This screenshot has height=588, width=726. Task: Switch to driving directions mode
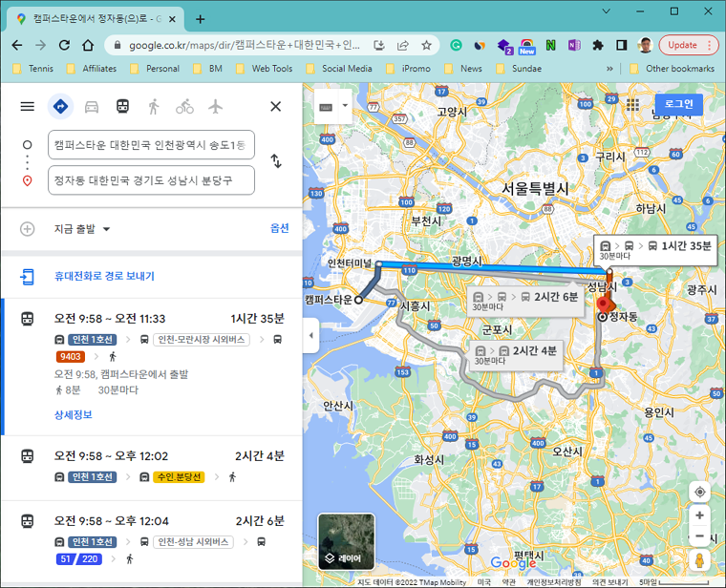click(x=92, y=107)
